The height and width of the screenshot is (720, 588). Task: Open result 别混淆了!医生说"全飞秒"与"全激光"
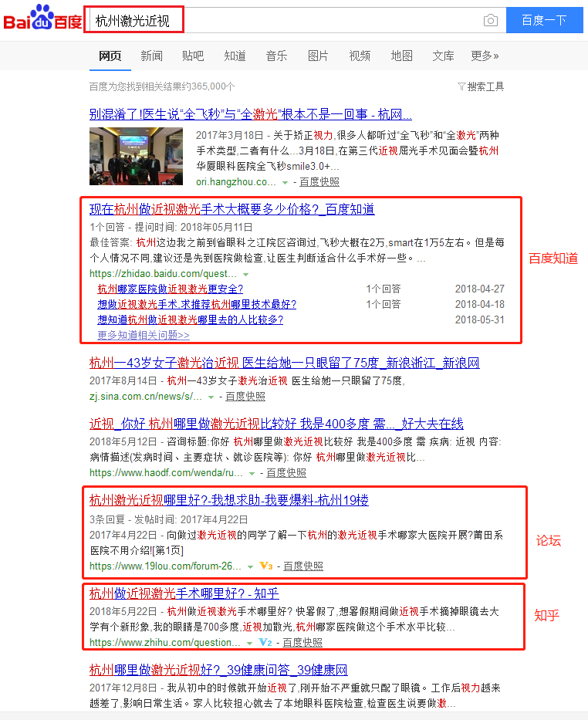[250, 114]
